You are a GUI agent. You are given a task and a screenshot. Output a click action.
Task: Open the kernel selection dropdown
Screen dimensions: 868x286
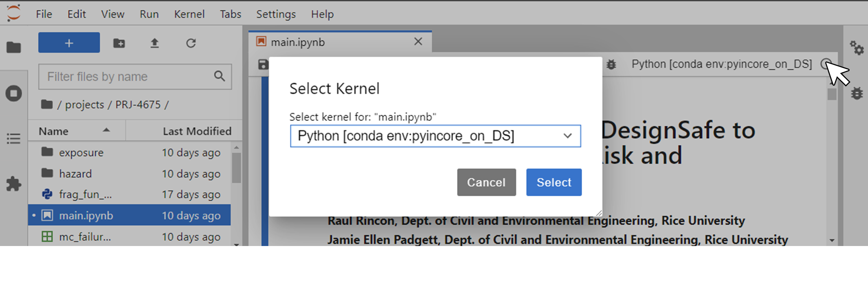(x=567, y=135)
